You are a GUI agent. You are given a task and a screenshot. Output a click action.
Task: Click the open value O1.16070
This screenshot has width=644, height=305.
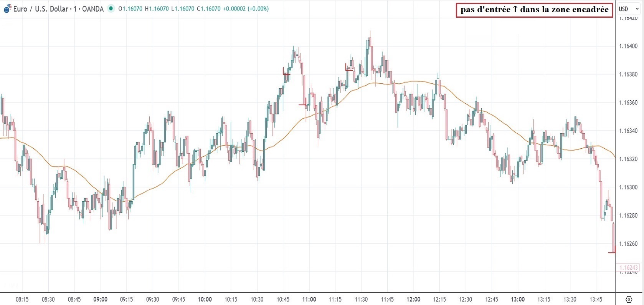(x=130, y=8)
